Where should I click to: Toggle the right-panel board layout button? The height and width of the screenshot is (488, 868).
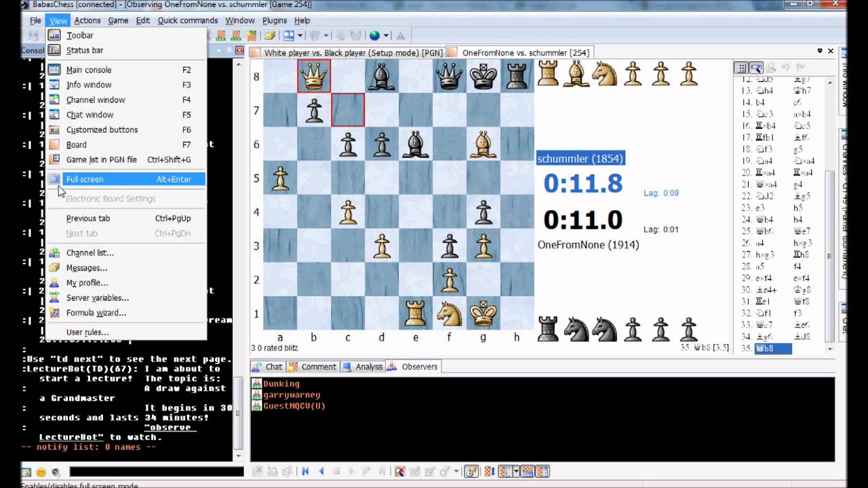coord(543,472)
